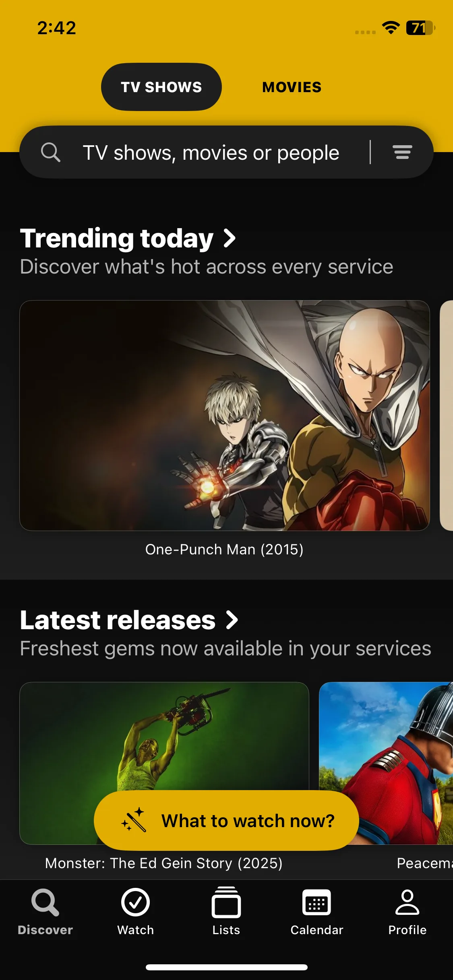Open the One-Punch Man (2015) poster
The width and height of the screenshot is (453, 980).
tap(225, 415)
